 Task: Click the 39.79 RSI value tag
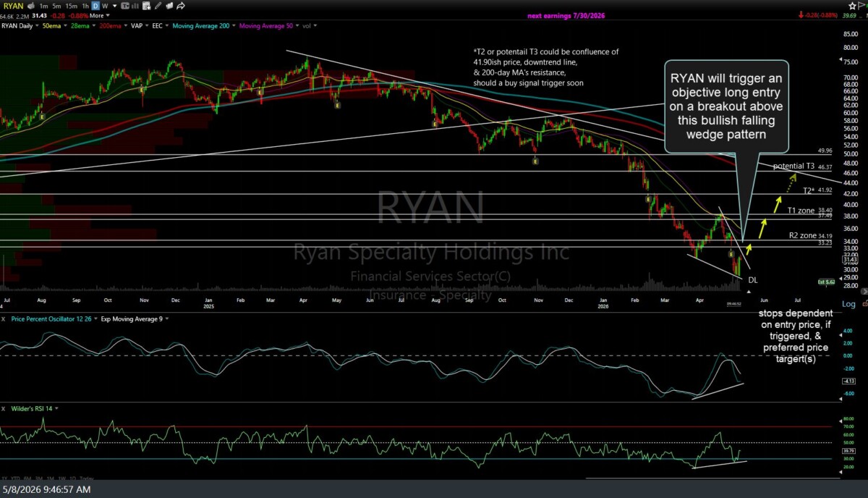(848, 451)
